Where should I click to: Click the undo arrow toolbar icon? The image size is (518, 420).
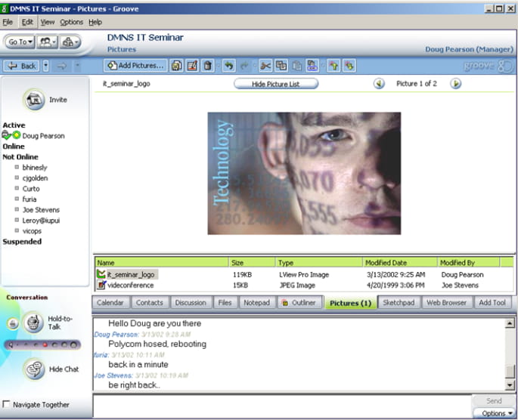point(229,66)
